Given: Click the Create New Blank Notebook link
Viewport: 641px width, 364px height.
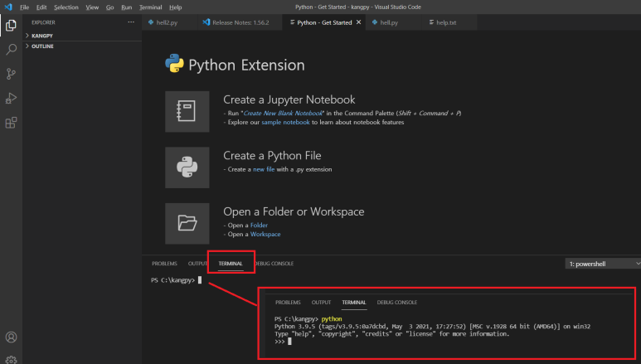Looking at the screenshot, I should point(283,114).
